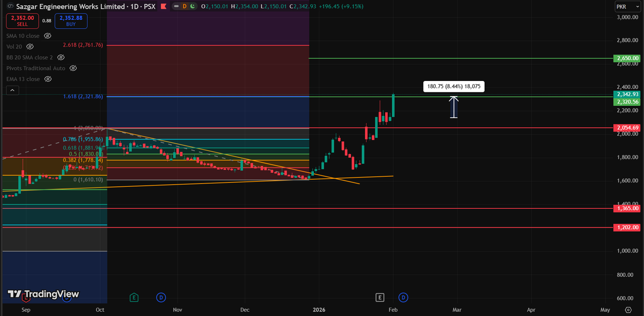The image size is (644, 316).
Task: Collapse the indicator legend with the chevron button
Action: pos(12,90)
